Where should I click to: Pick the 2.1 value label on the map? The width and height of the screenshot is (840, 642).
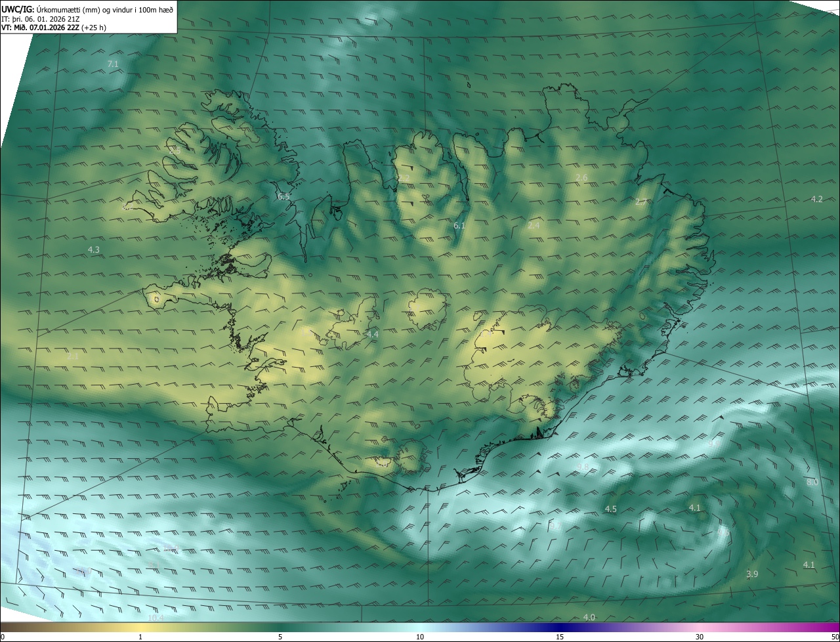(73, 356)
